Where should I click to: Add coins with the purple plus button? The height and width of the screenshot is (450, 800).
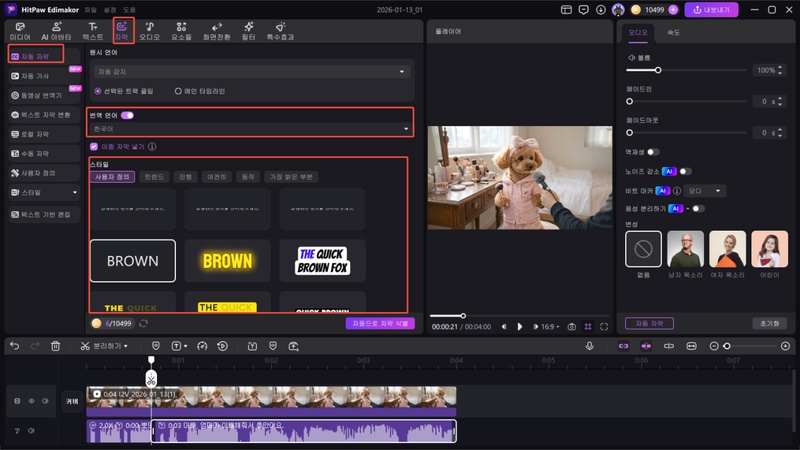point(673,10)
